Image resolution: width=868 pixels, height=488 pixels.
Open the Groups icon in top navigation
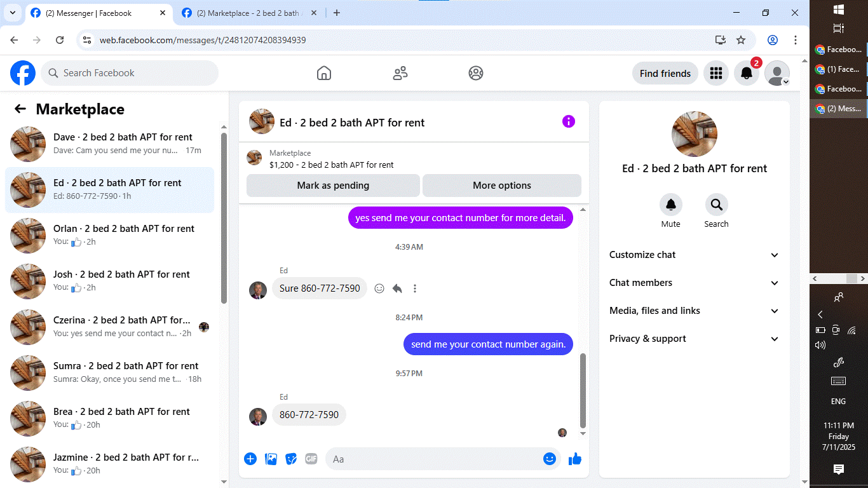pos(476,73)
